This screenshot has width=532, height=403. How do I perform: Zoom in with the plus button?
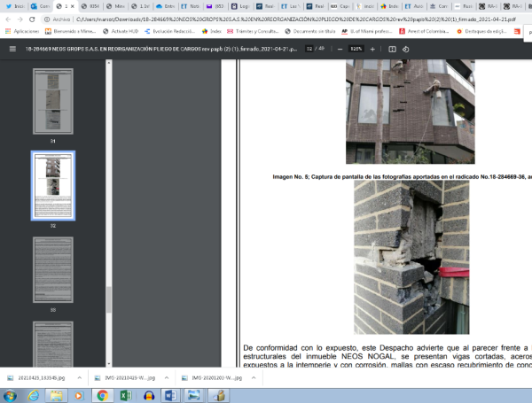click(372, 49)
